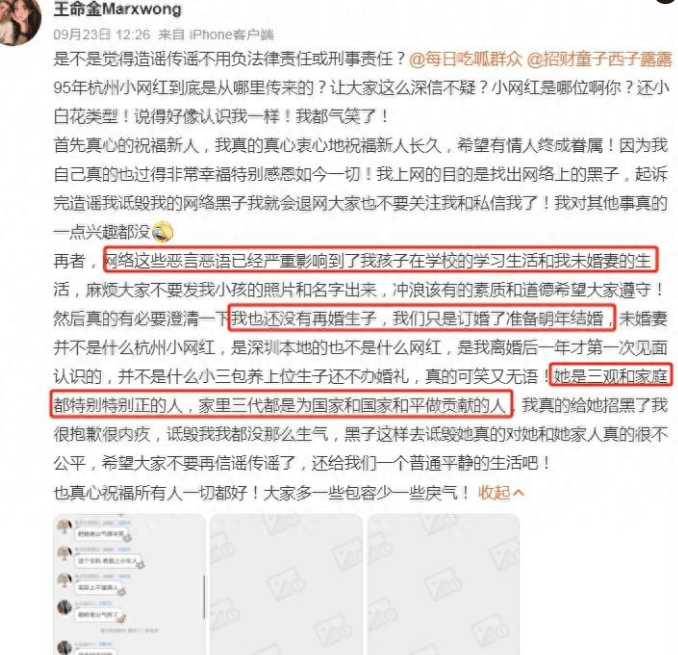Click the 09月23日 12:26 timestamp
Viewport: 678px width, 655px height.
tap(102, 34)
